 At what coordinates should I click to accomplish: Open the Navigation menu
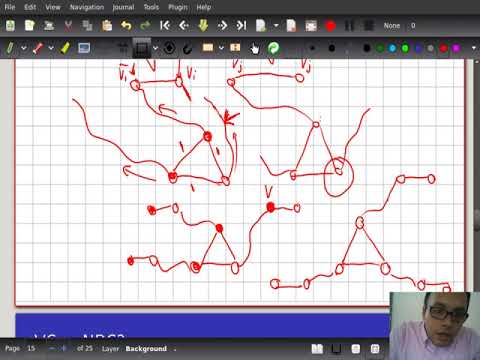click(87, 7)
